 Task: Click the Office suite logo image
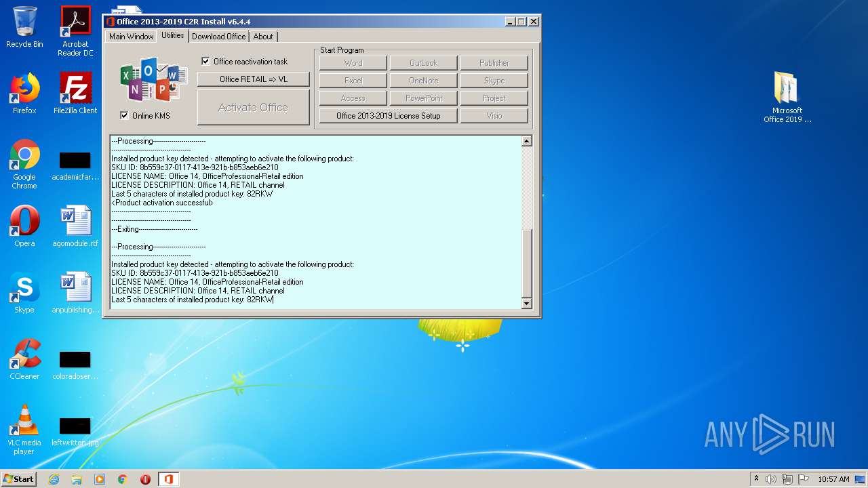pos(154,80)
